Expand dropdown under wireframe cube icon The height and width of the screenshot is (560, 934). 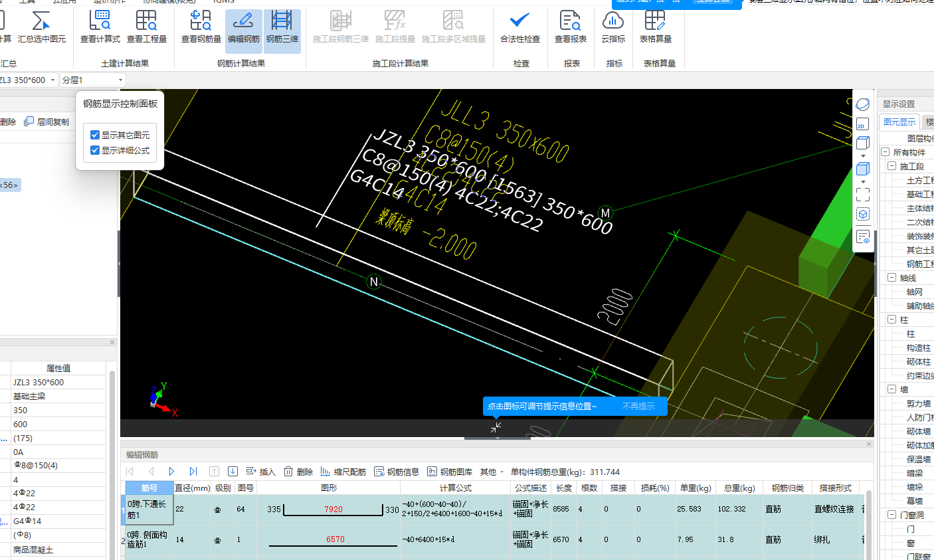point(863,156)
